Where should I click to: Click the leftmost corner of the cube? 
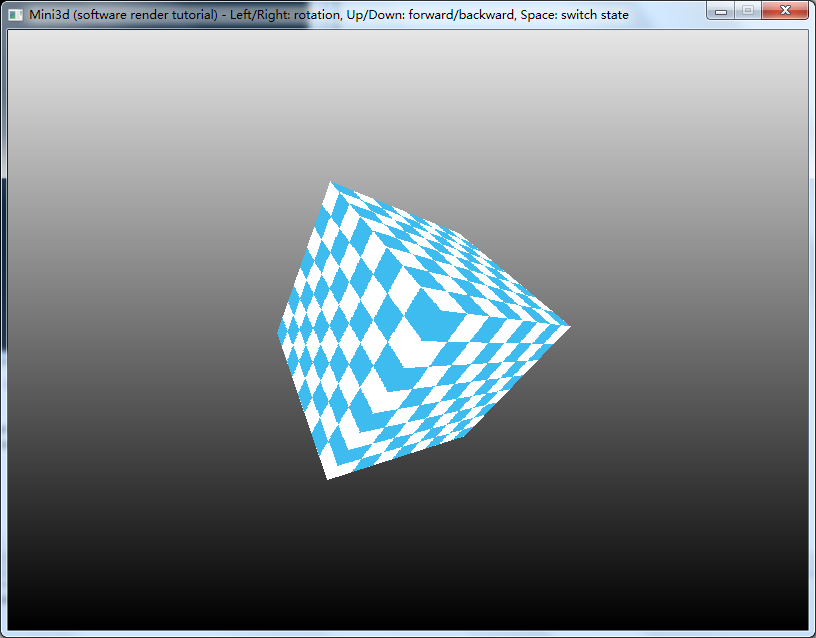pos(279,332)
